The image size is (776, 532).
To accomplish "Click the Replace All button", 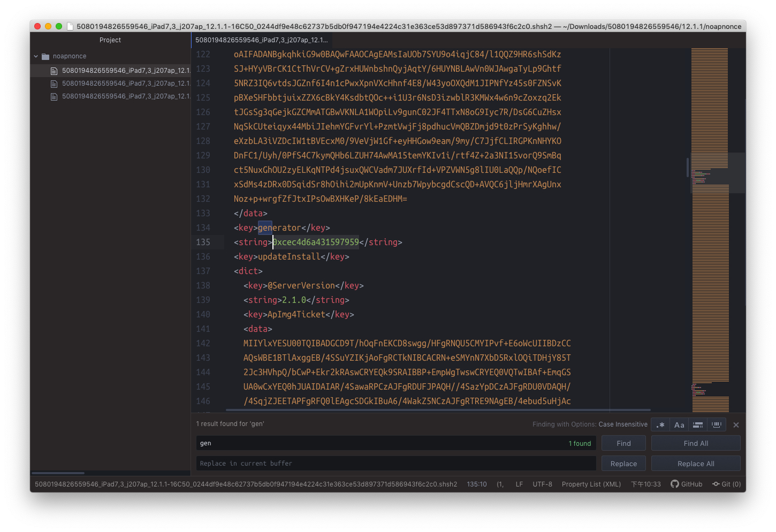I will [x=695, y=463].
